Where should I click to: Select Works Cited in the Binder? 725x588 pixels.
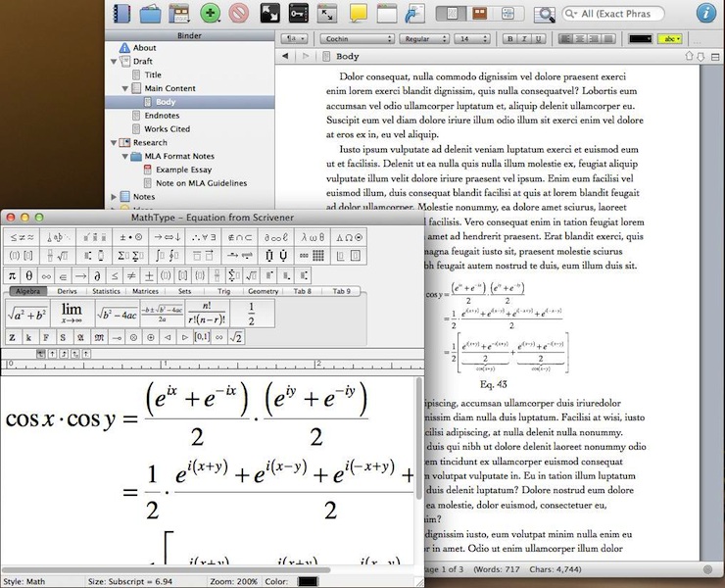point(167,128)
